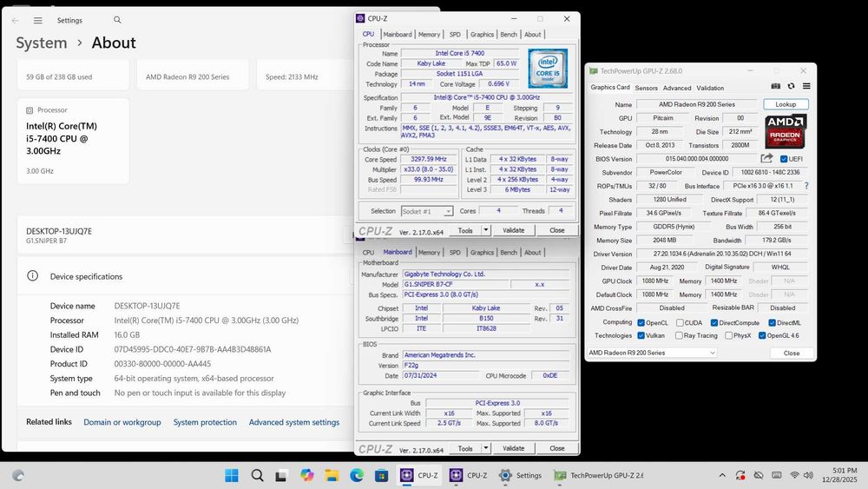Screen dimensions: 868x489
Task: Open the AMD Radeon R9 200 Series GPU dropdown
Action: tap(652, 353)
